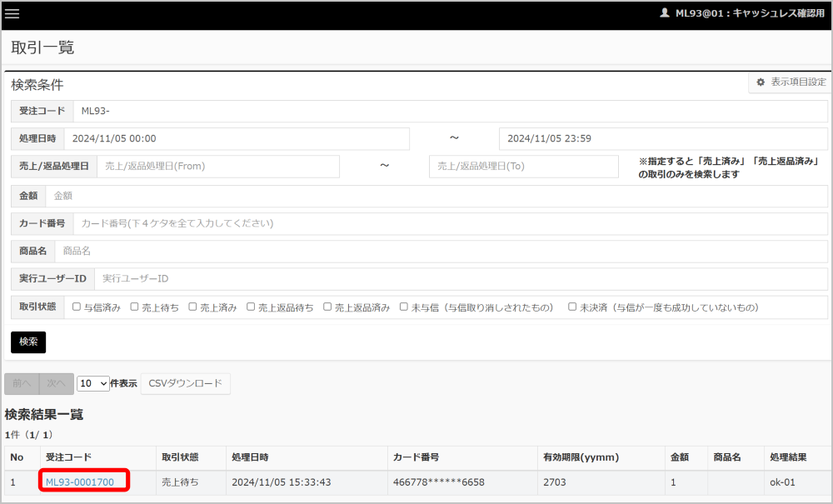Click the CSVダウンロード button
The width and height of the screenshot is (833, 504).
pos(185,383)
